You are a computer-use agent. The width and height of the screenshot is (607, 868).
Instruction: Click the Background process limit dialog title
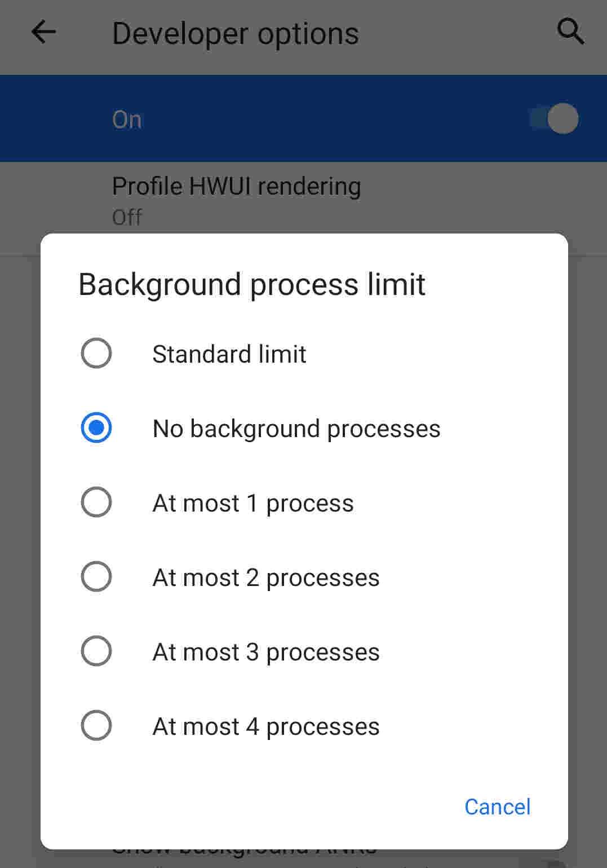(x=252, y=284)
